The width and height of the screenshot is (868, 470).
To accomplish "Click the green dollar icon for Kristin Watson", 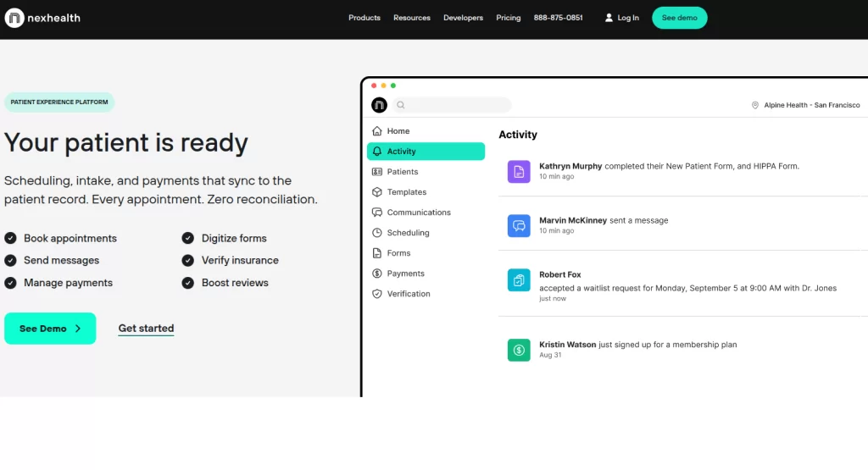I will click(x=519, y=350).
